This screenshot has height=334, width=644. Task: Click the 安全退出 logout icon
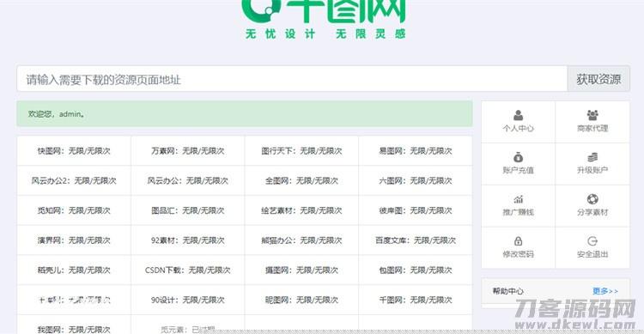click(592, 241)
